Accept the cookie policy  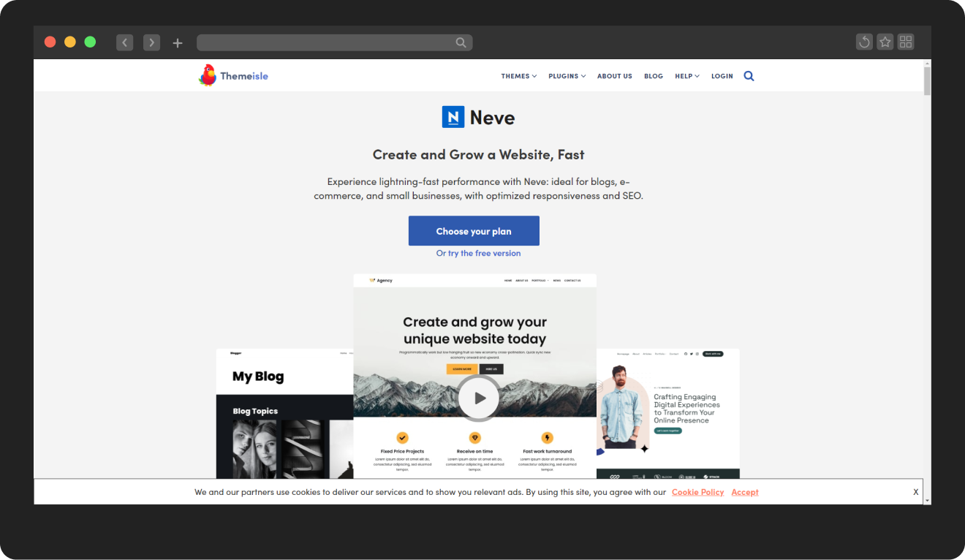click(744, 492)
